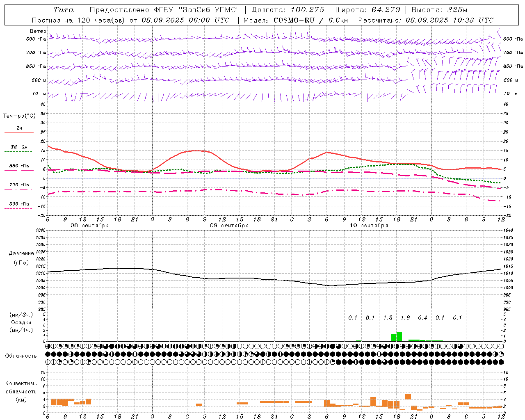Click the Конвективн. convective cloud label
The height and width of the screenshot is (420, 525).
click(21, 383)
